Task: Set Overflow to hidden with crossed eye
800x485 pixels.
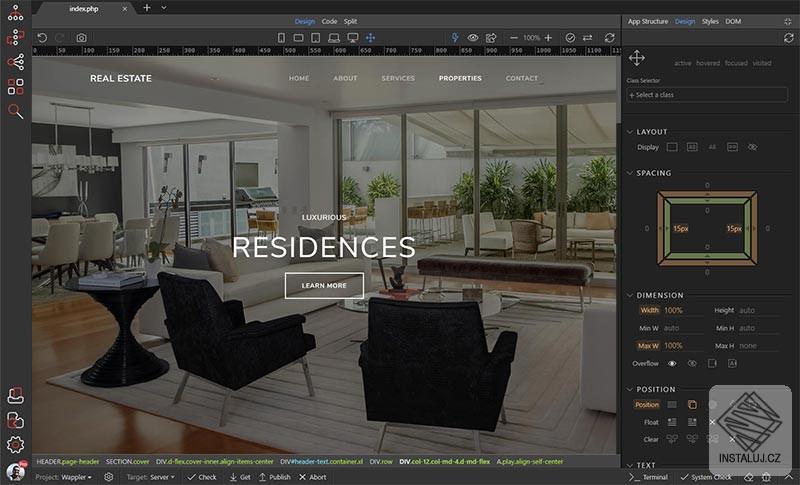Action: coord(692,364)
